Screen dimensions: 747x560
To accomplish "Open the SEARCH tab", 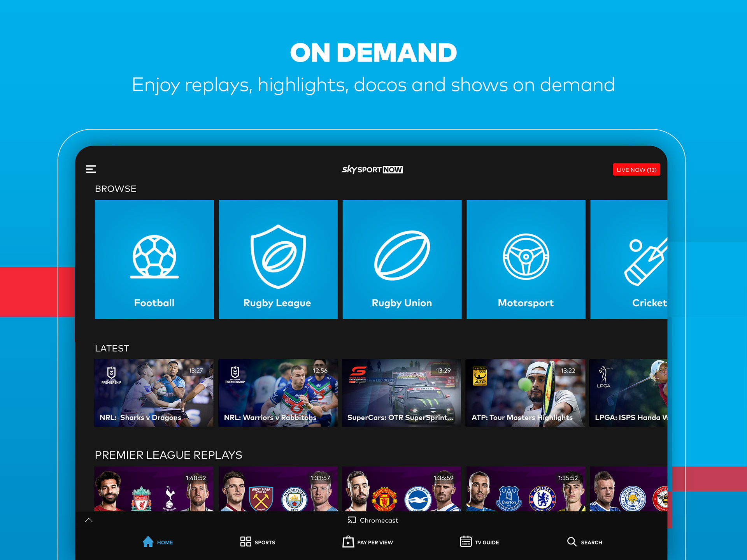I will pyautogui.click(x=584, y=542).
